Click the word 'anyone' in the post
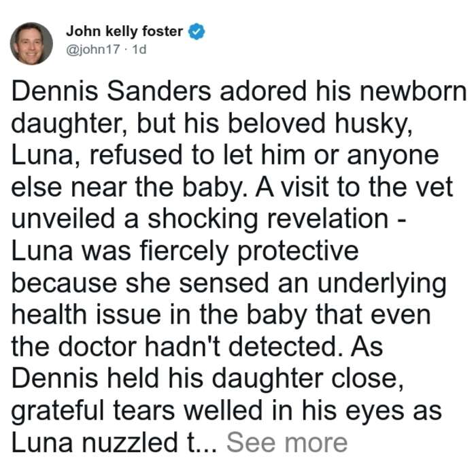The image size is (476, 476). [393, 156]
